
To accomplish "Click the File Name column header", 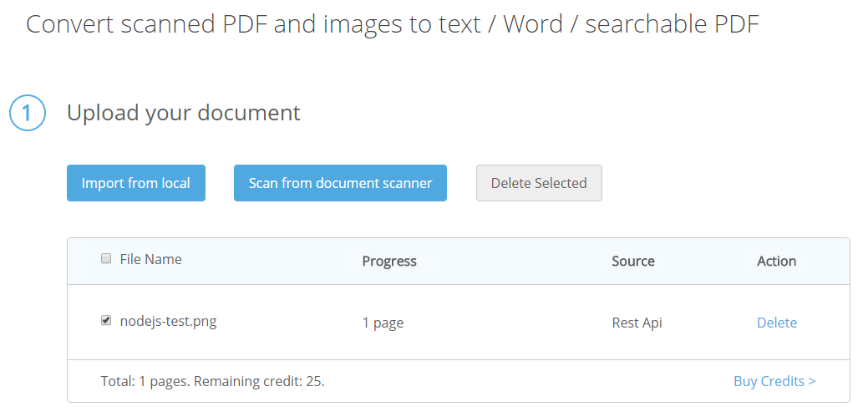I will click(x=150, y=259).
